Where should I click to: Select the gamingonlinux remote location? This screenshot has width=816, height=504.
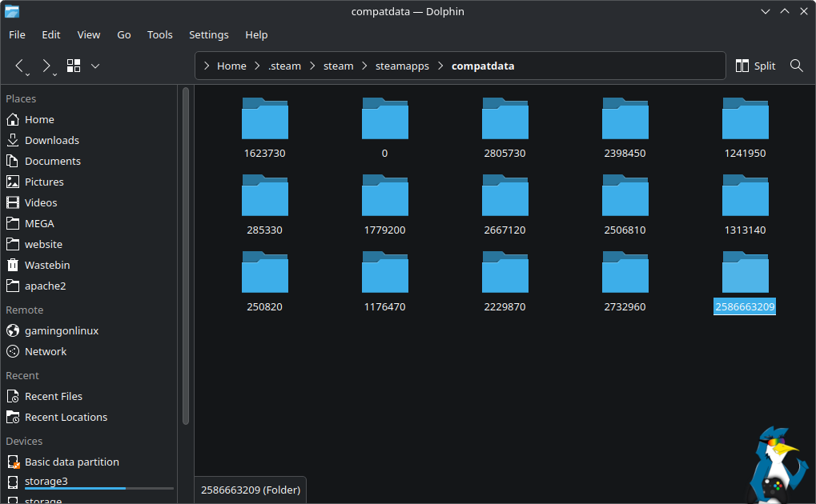click(x=61, y=330)
